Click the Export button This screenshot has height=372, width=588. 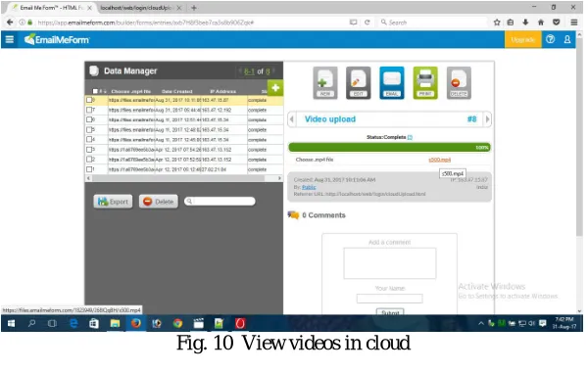[x=113, y=202]
